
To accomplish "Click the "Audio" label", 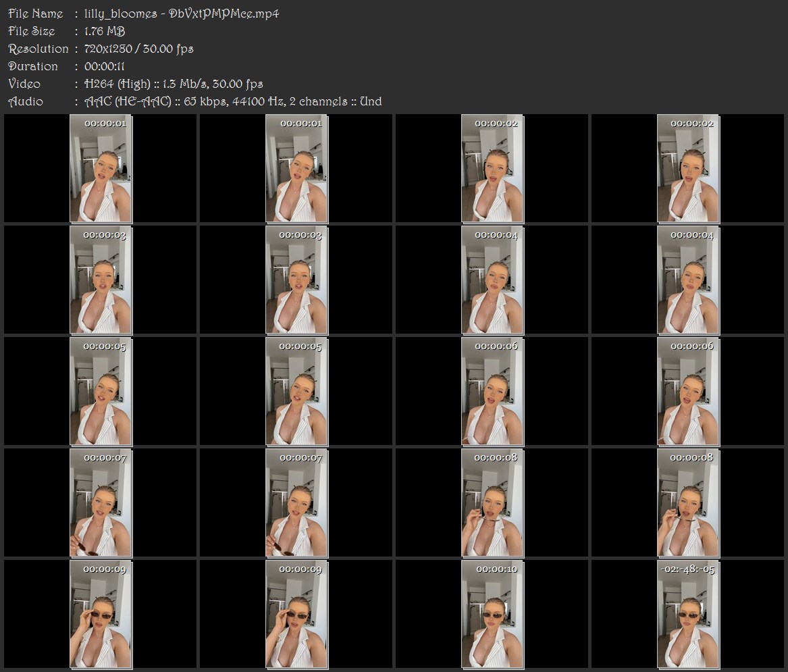I will coord(26,101).
